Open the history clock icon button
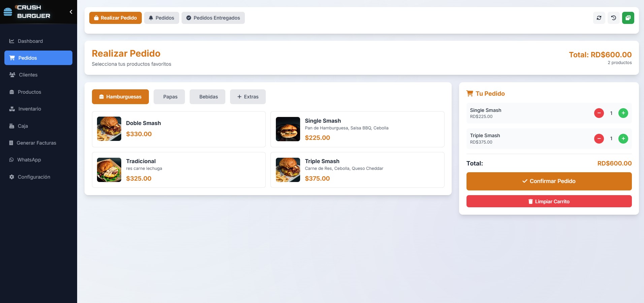Screen dimensions: 644x303 coord(613,18)
